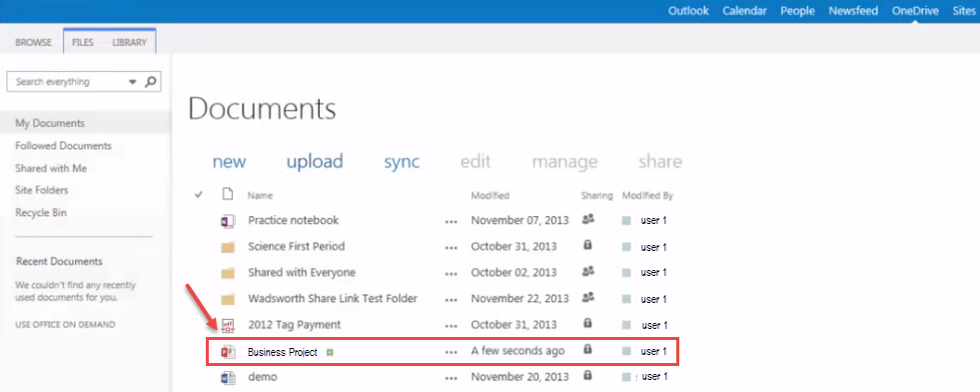Screen dimensions: 980x392
Task: Open ellipsis menu for 2012 Tag Payment
Action: pyautogui.click(x=452, y=326)
